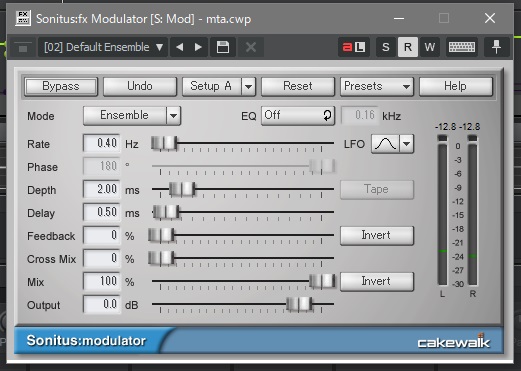This screenshot has height=371, width=521.
Task: Cycle the EQ Off selector
Action: point(298,116)
